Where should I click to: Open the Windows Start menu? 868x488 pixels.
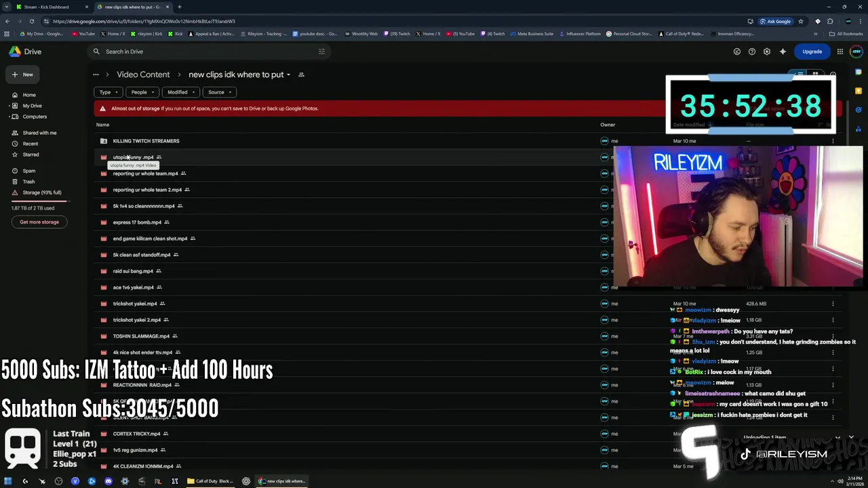[x=8, y=481]
